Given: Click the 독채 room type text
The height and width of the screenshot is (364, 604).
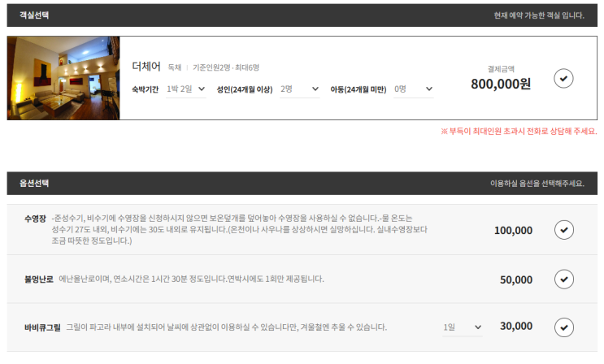Looking at the screenshot, I should pos(175,67).
